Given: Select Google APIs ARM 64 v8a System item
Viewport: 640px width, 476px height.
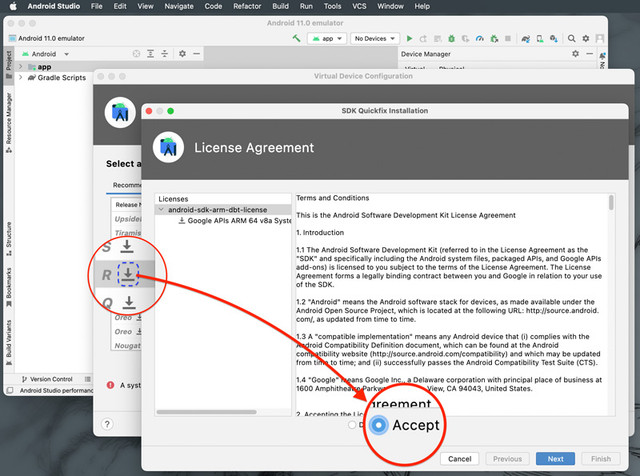Looking at the screenshot, I should point(235,220).
